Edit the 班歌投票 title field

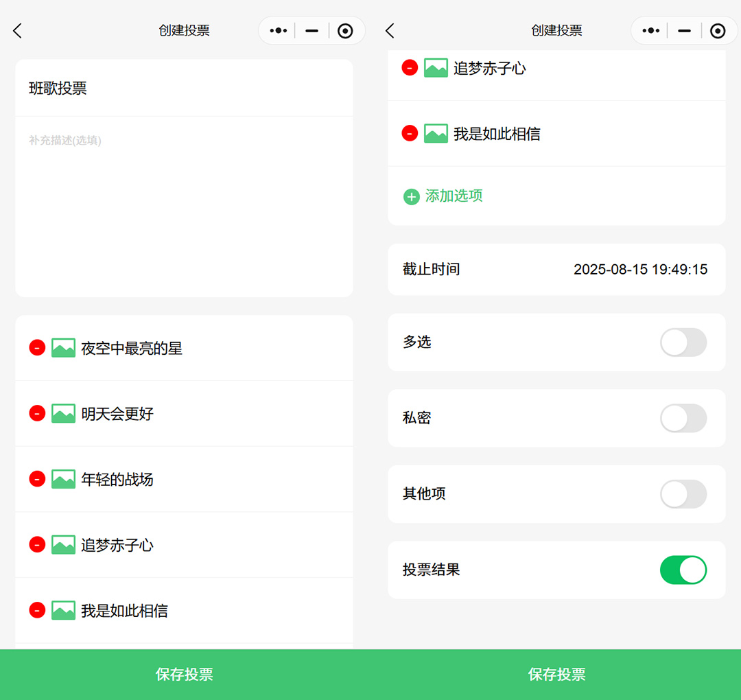tap(184, 89)
